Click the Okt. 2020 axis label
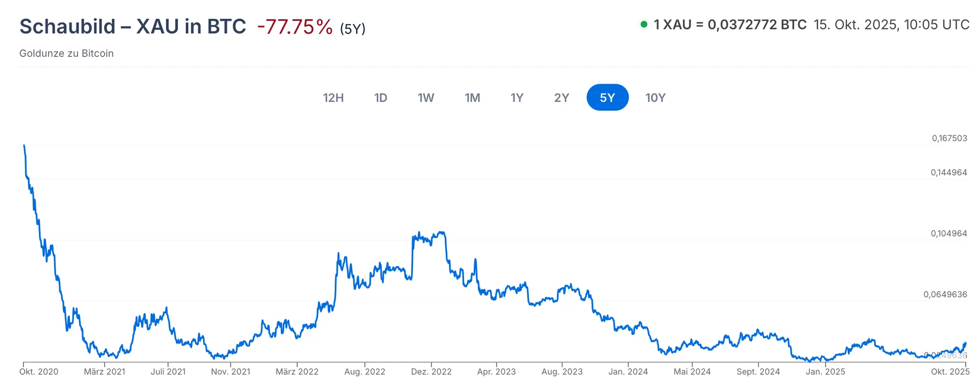Screen dimensions: 980x385 [39, 372]
